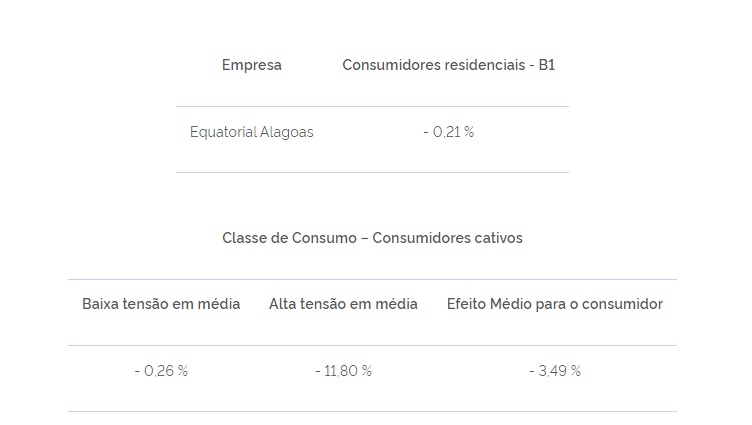Click the Equatorial Alagoas table cell
The image size is (752, 425).
click(251, 132)
